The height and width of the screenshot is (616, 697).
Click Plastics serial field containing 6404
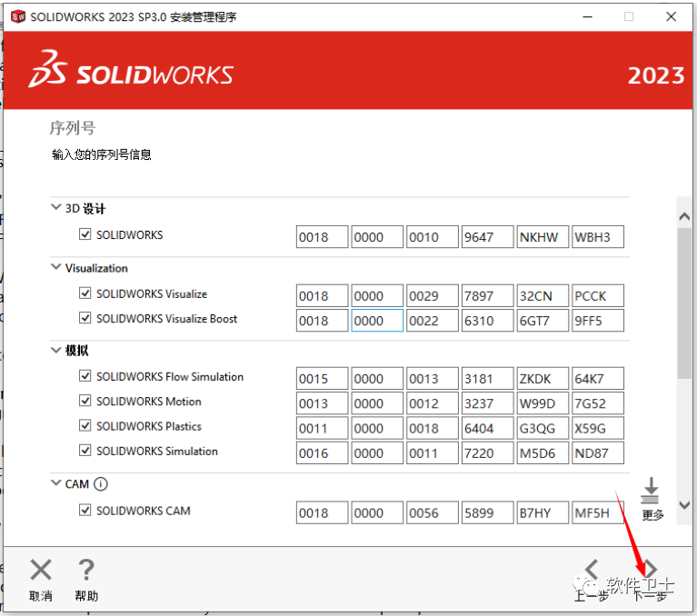click(x=488, y=428)
